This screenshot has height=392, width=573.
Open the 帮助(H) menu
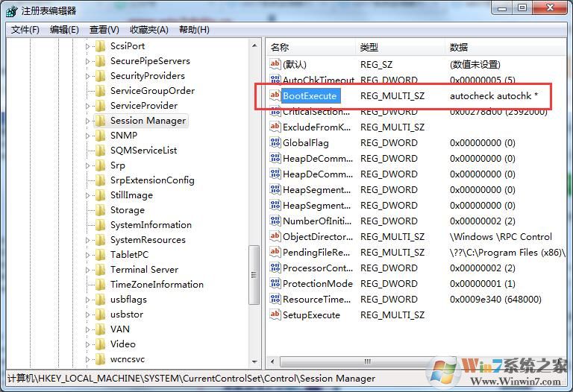click(194, 30)
